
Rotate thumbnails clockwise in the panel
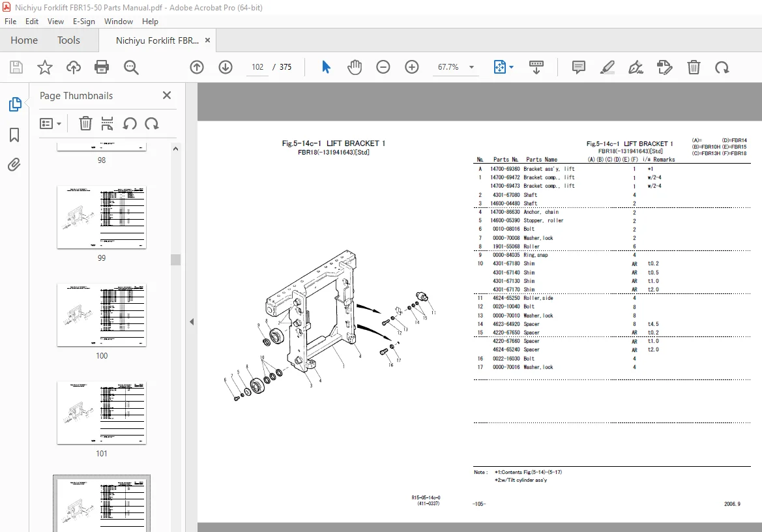coord(152,123)
